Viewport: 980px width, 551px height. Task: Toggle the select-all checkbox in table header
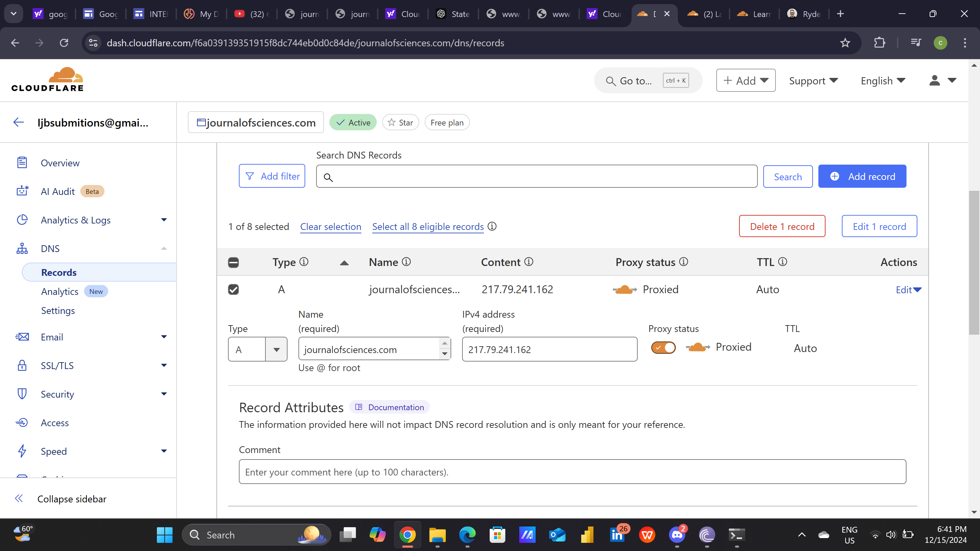(x=233, y=262)
